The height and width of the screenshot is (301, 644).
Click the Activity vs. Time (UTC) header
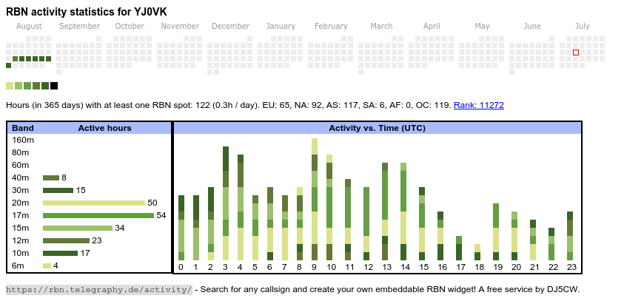tap(377, 128)
